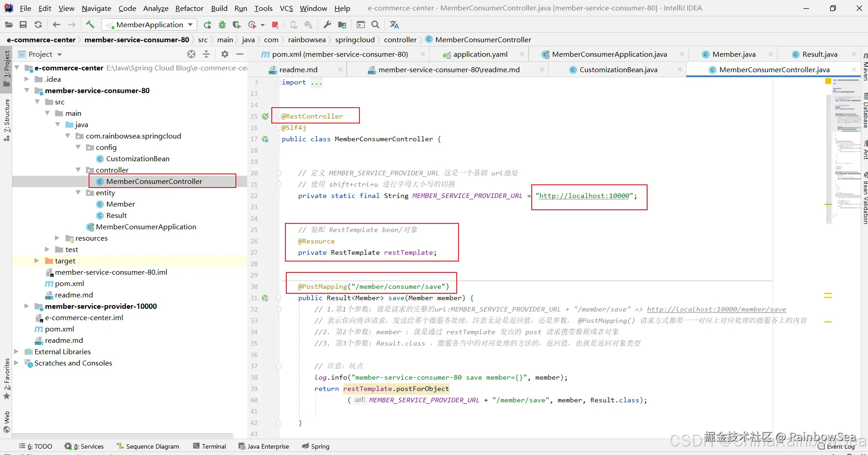
Task: Open the Refactor menu
Action: click(190, 8)
